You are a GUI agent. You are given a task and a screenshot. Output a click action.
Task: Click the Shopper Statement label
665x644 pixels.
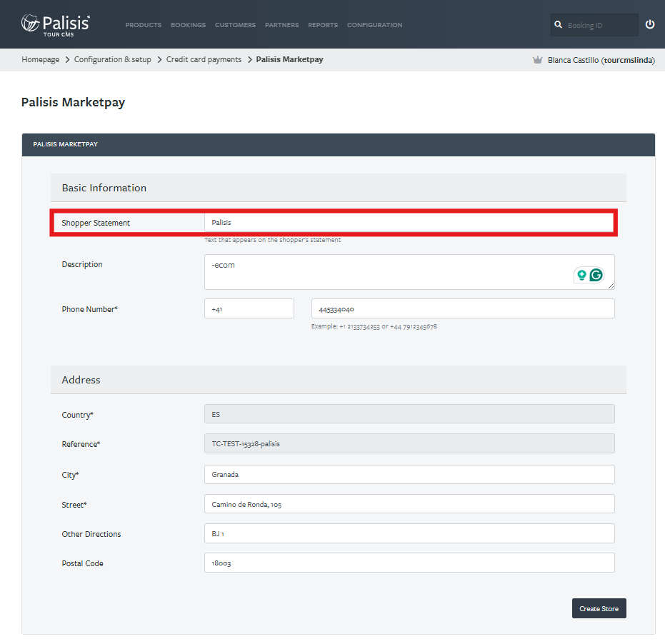coord(96,223)
